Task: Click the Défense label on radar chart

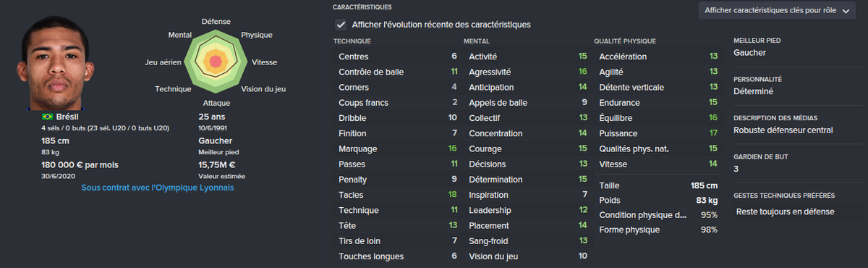Action: (216, 22)
